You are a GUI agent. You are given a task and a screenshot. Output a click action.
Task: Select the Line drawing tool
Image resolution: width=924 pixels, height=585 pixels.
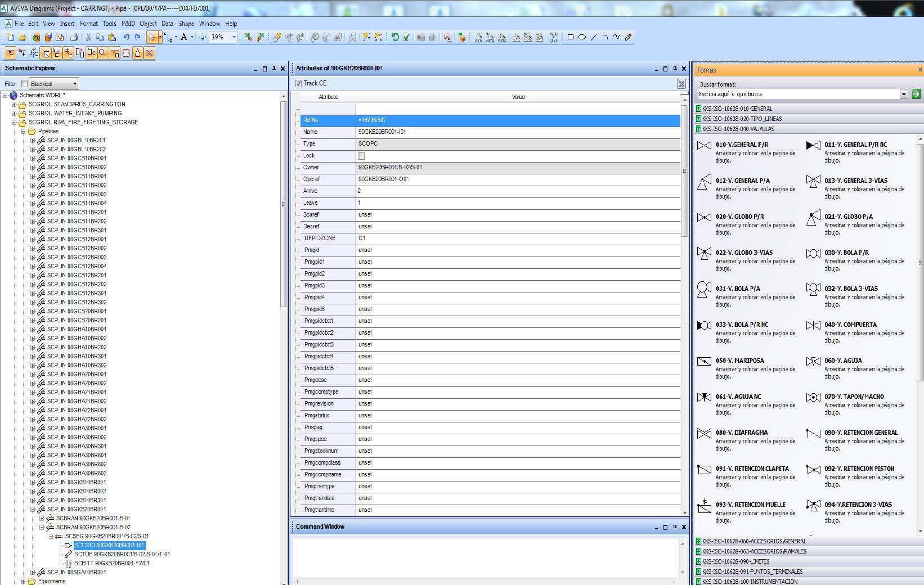click(x=594, y=37)
